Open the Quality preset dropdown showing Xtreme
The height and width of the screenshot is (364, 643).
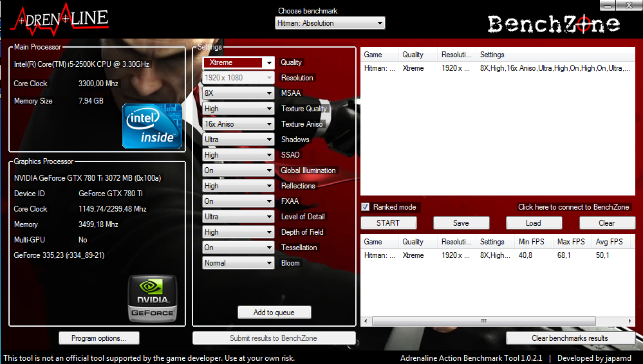238,62
